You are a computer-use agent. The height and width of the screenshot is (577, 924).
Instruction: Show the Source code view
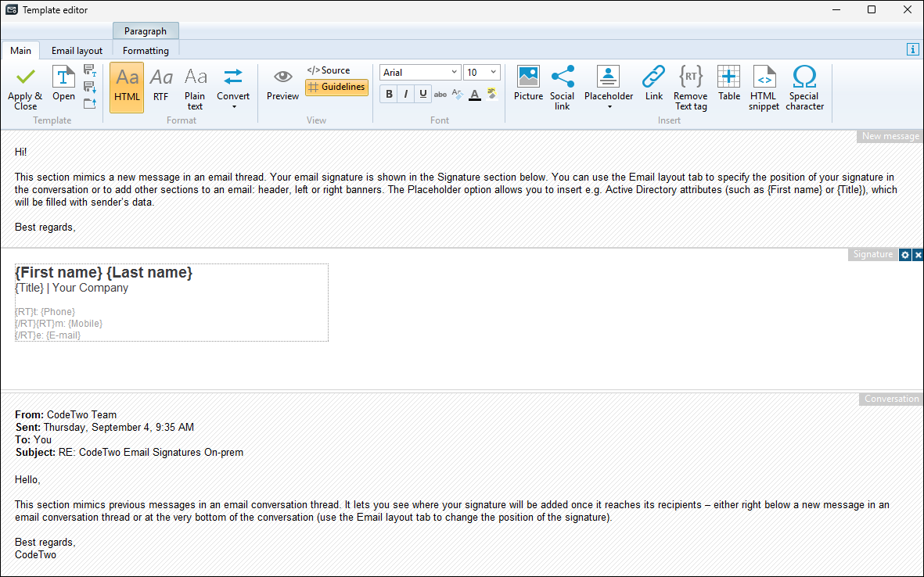click(x=329, y=70)
